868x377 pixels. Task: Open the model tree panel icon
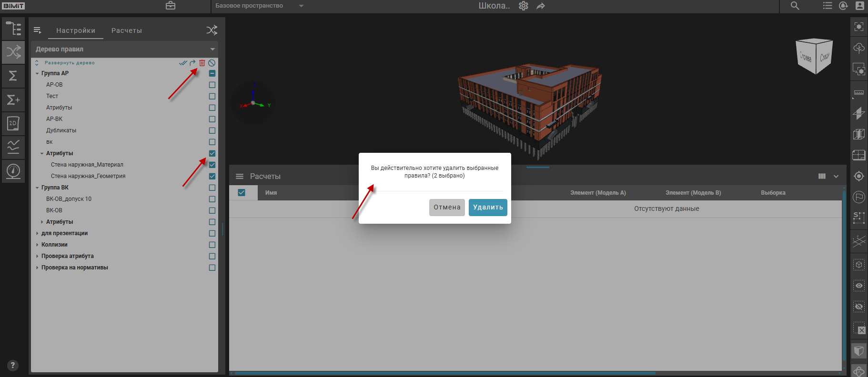[13, 29]
